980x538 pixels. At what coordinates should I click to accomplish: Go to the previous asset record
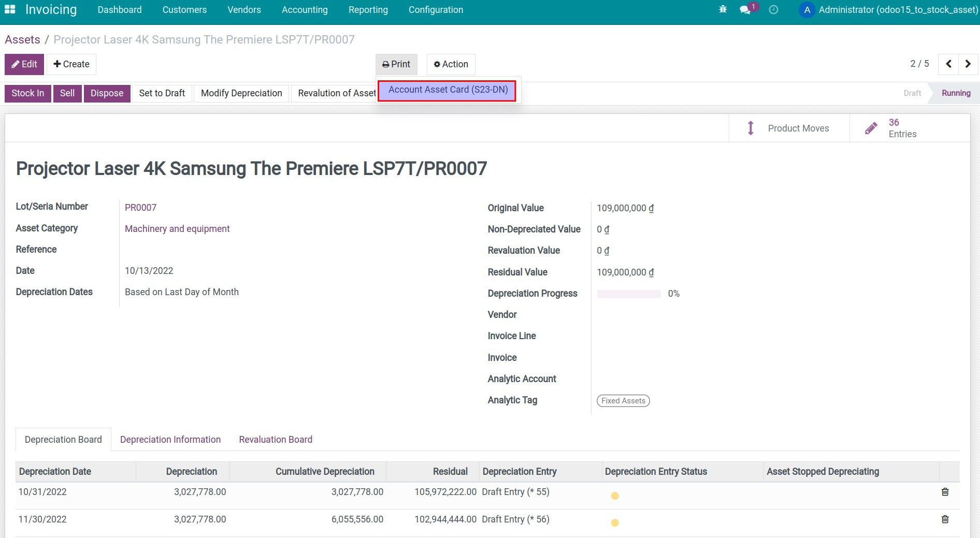948,64
